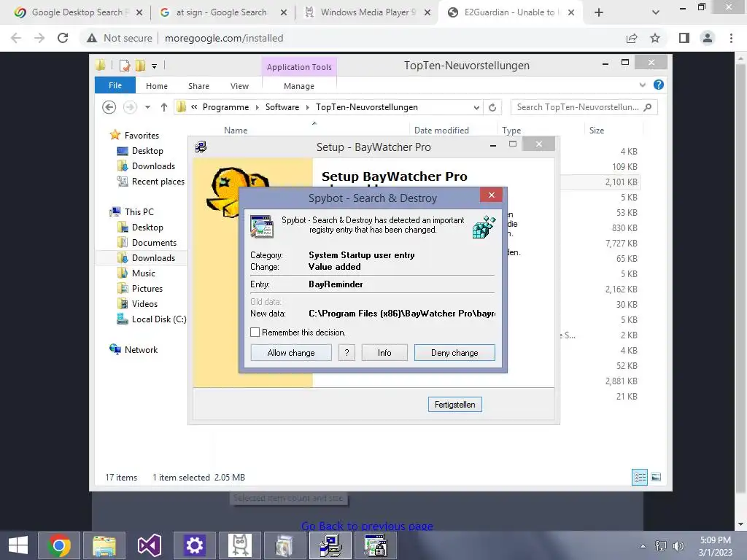Select Software in the address breadcrumb

[x=282, y=107]
